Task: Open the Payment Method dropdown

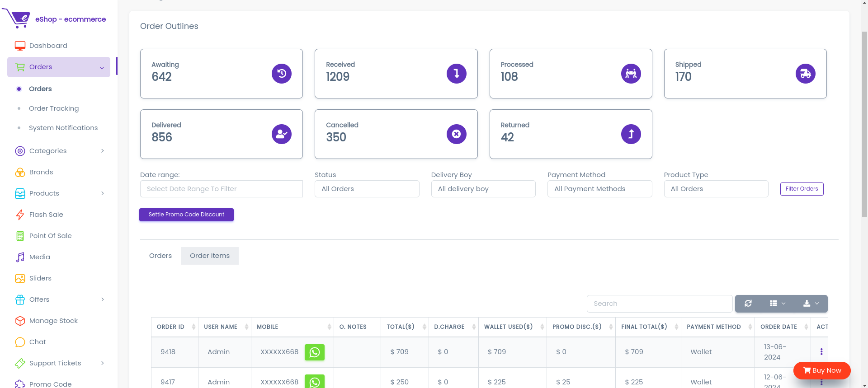Action: (599, 189)
